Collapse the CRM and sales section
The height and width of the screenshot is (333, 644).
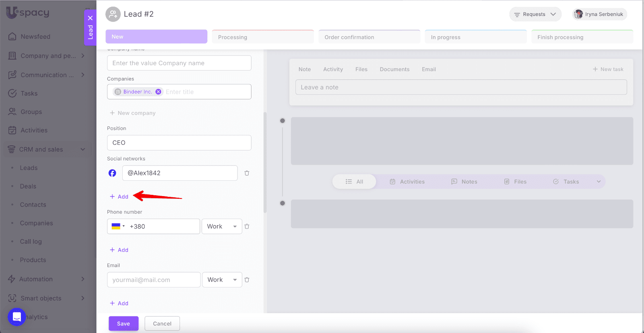(83, 149)
